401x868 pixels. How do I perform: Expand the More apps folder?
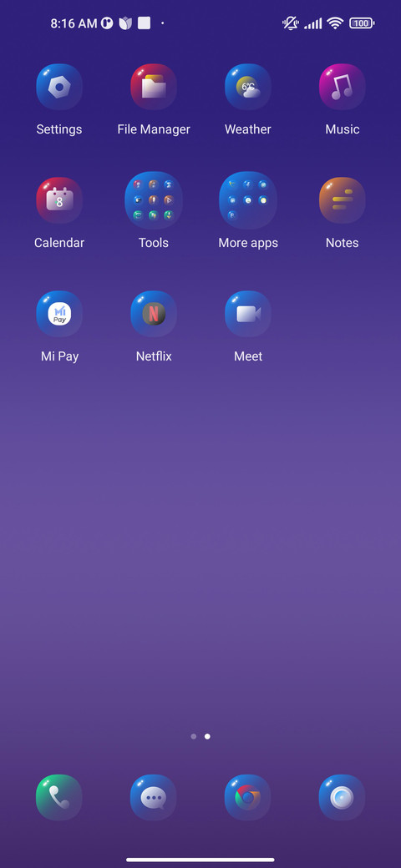[247, 200]
